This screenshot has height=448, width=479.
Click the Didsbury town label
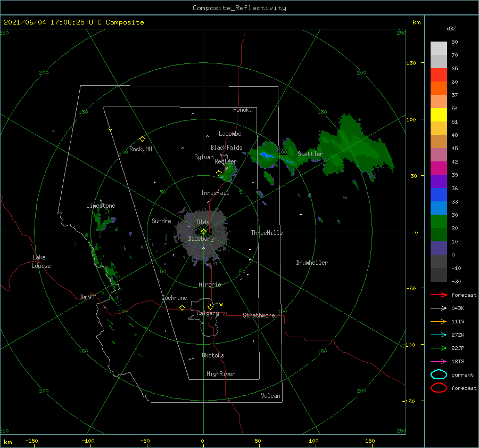click(201, 239)
